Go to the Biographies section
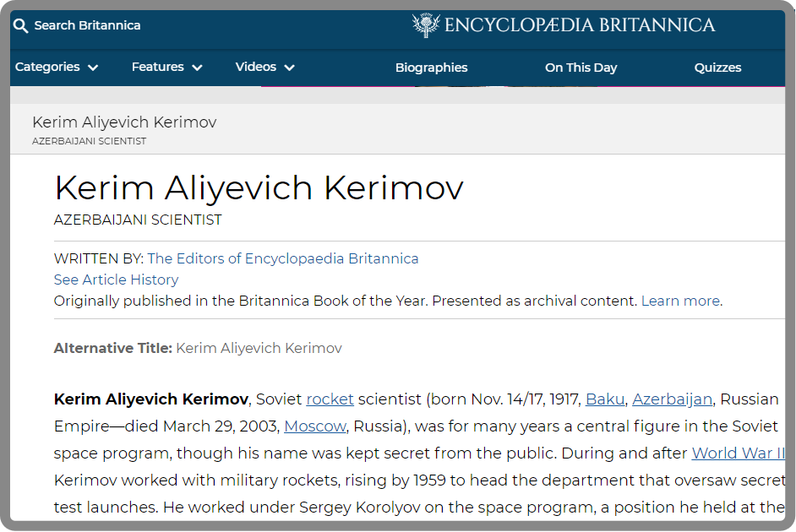Screen dimensions: 796x532 [x=432, y=68]
